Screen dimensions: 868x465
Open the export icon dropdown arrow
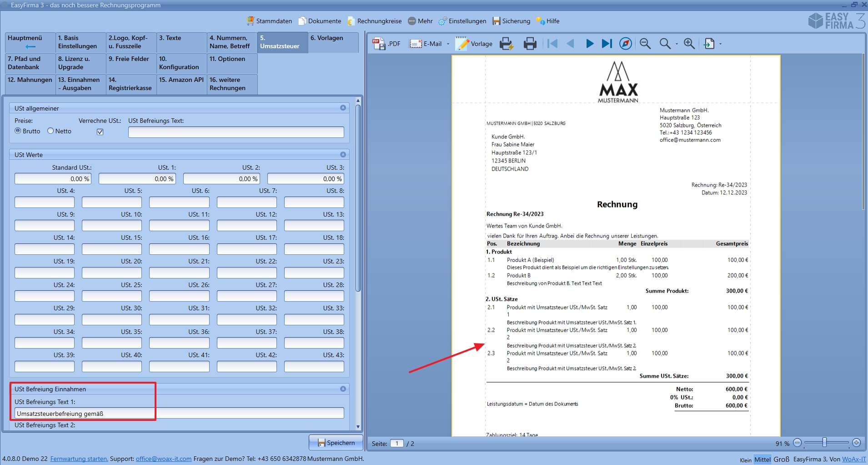coord(720,44)
